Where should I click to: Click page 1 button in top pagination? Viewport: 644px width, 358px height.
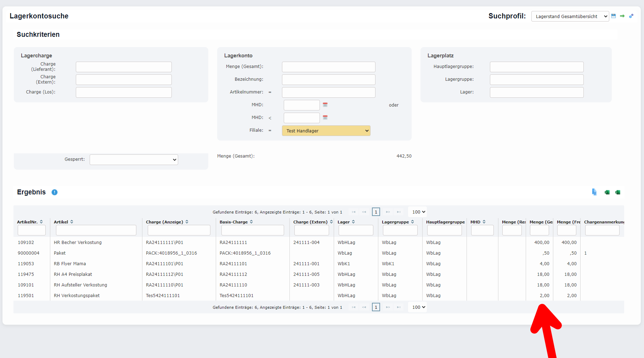click(x=376, y=212)
